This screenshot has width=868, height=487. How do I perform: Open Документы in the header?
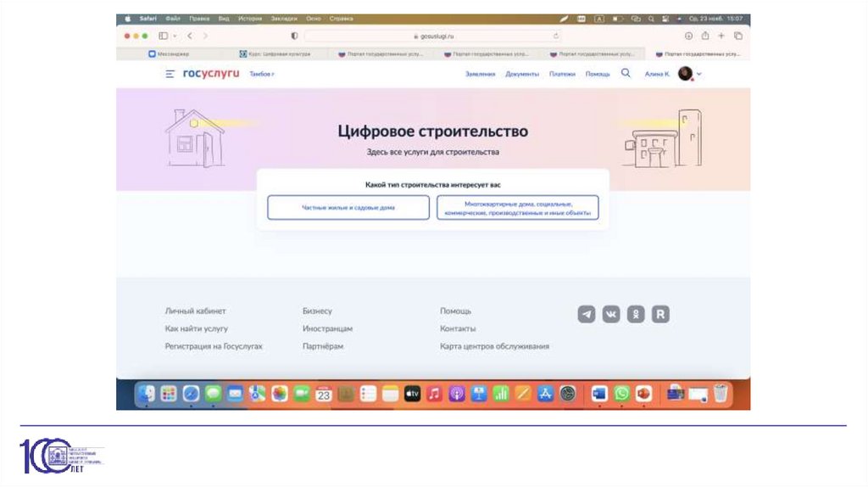522,74
